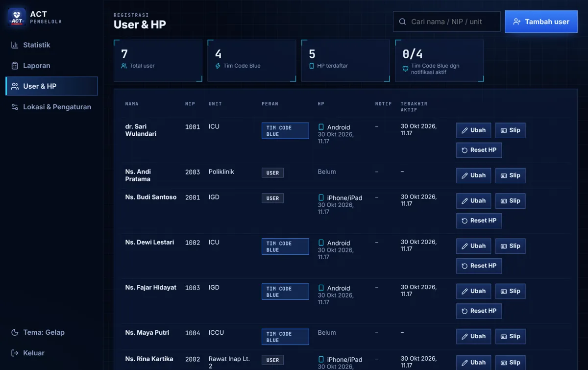Click the HP terdaftar phone icon

click(x=311, y=66)
